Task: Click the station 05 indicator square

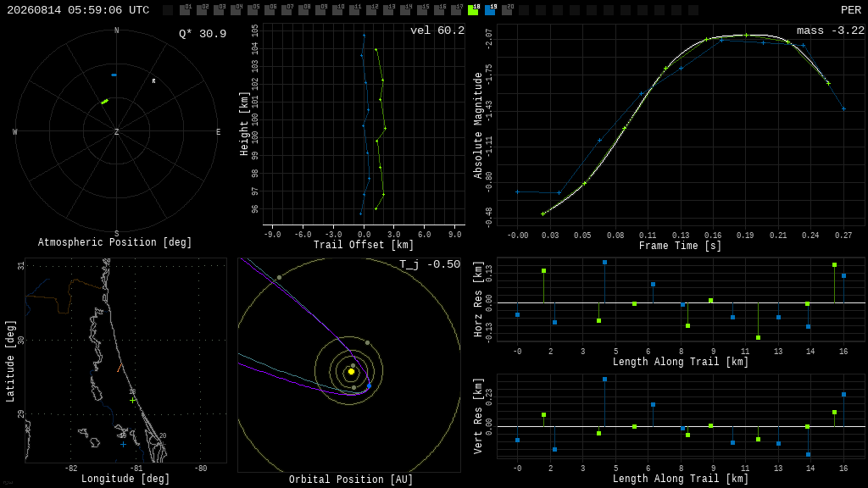Action: tap(253, 9)
